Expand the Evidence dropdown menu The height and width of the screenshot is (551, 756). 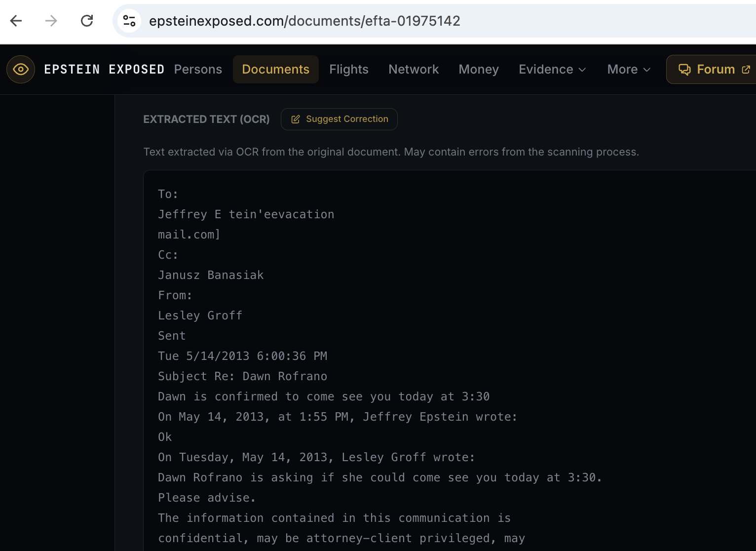pos(552,70)
